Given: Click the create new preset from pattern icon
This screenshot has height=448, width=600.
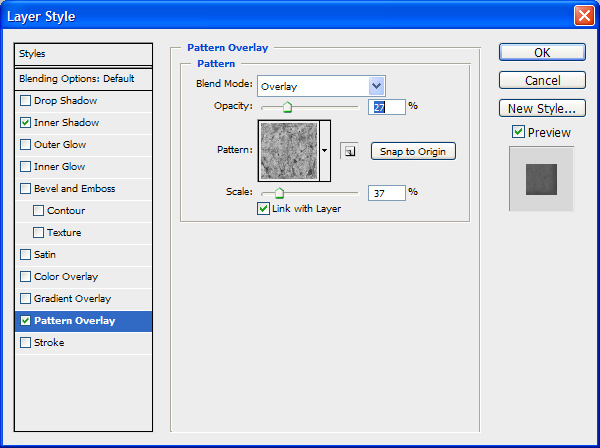Looking at the screenshot, I should click(x=348, y=151).
